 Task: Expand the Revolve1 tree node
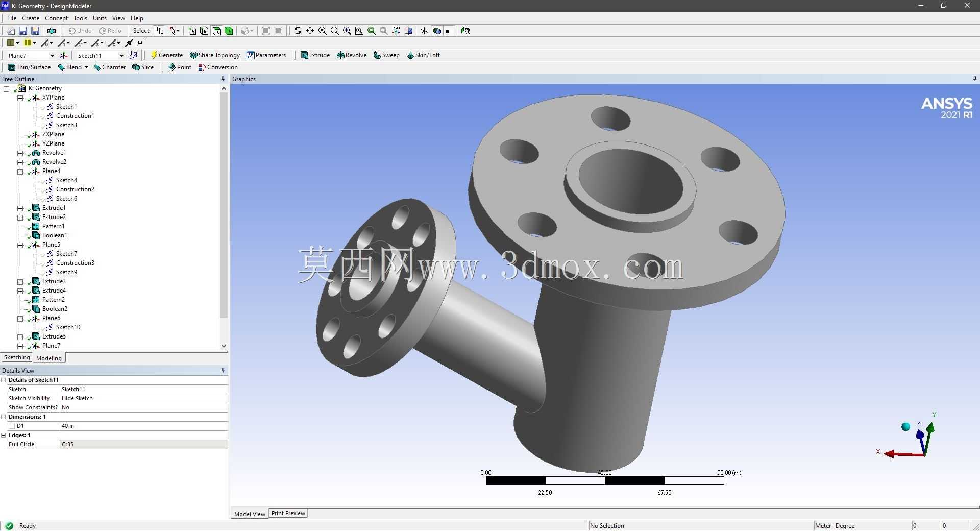tap(20, 153)
